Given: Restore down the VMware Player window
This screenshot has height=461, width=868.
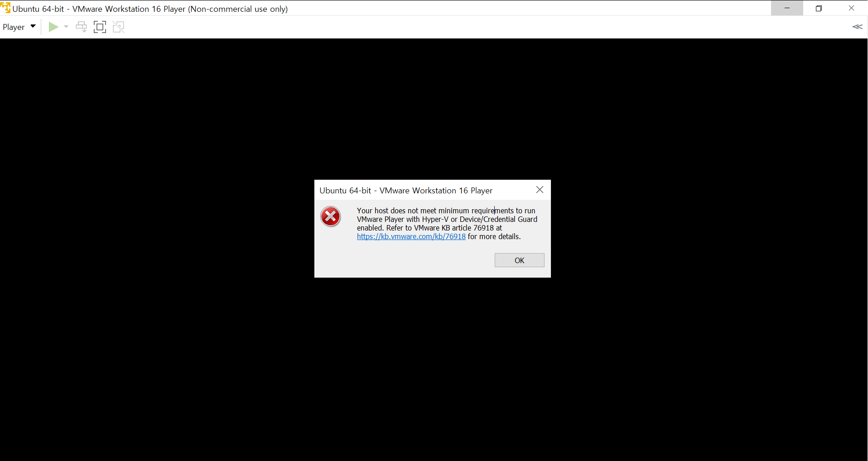Looking at the screenshot, I should 819,8.
